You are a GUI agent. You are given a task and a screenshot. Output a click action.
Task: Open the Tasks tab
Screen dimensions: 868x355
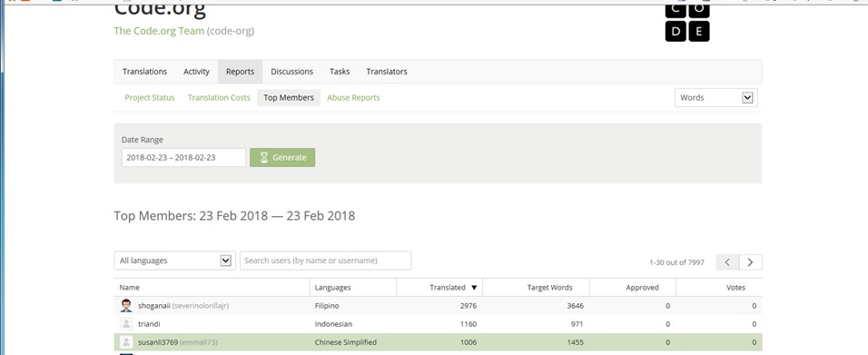(x=340, y=72)
